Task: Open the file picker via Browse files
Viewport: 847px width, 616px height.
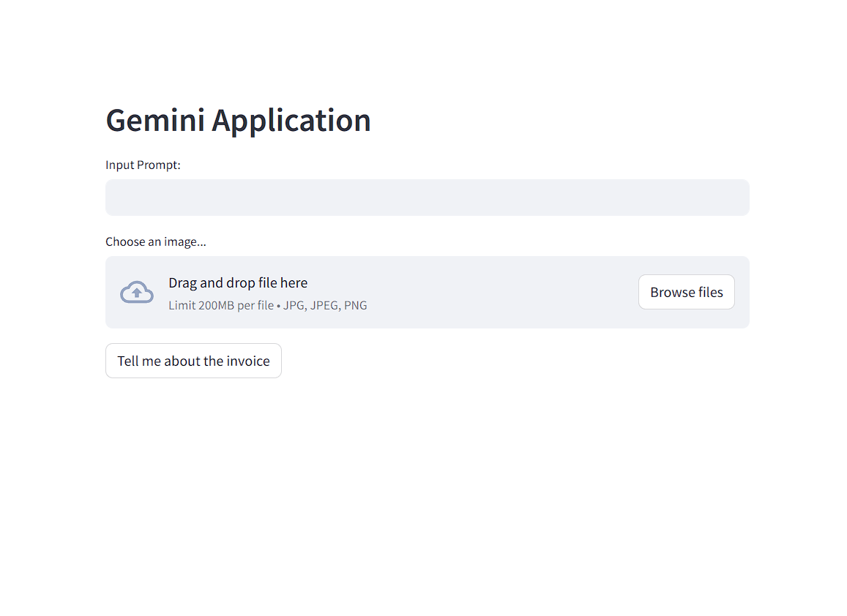Action: 686,292
